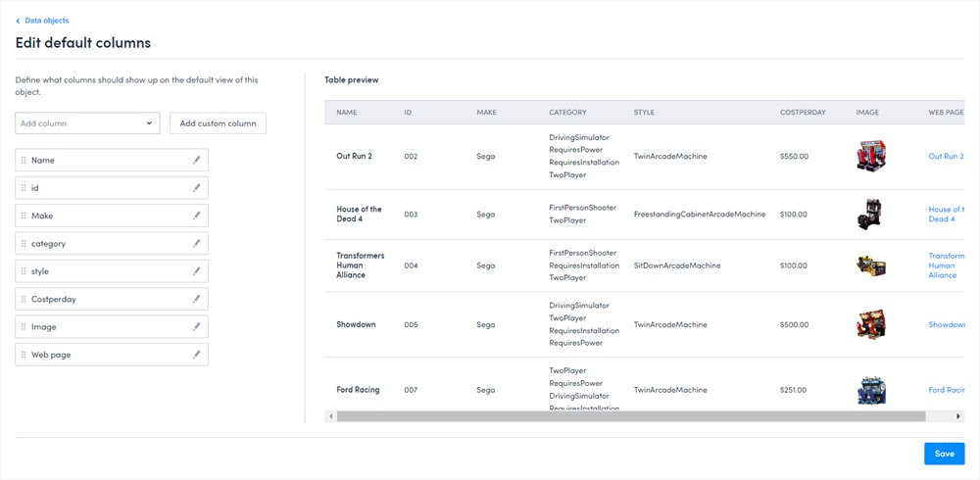Click the pencil icon on Make row

point(196,216)
